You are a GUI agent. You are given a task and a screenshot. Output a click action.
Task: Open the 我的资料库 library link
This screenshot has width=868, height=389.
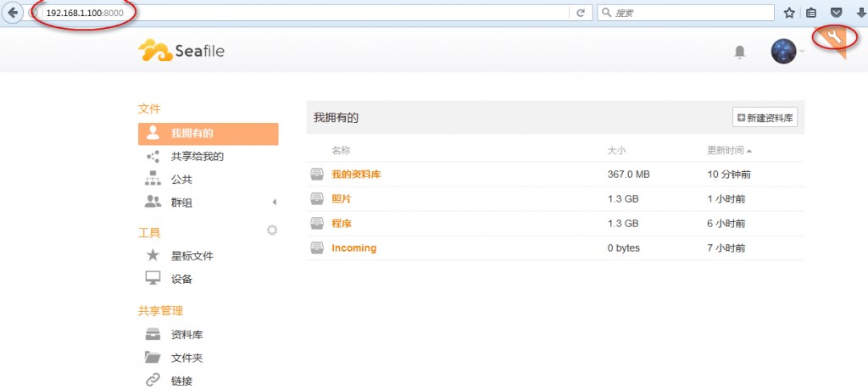pyautogui.click(x=356, y=175)
